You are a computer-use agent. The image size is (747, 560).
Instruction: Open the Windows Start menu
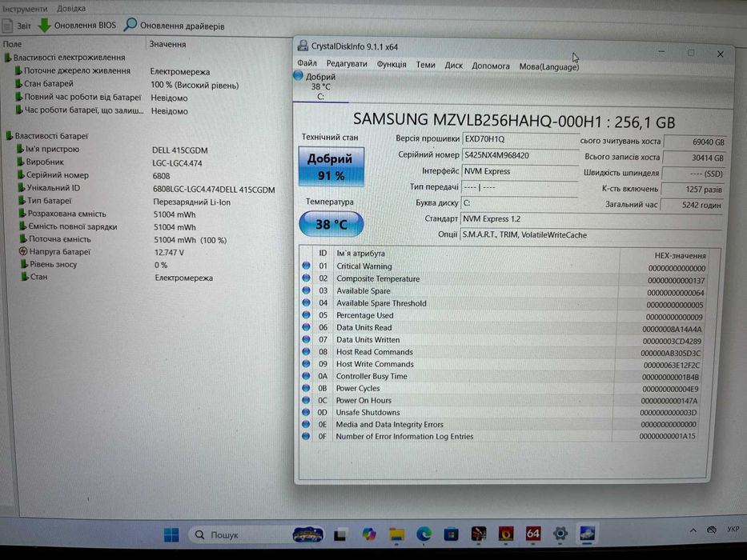(x=171, y=534)
